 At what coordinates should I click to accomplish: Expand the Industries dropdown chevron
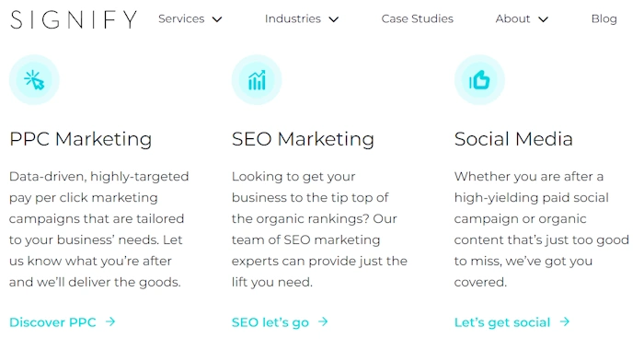coord(333,19)
